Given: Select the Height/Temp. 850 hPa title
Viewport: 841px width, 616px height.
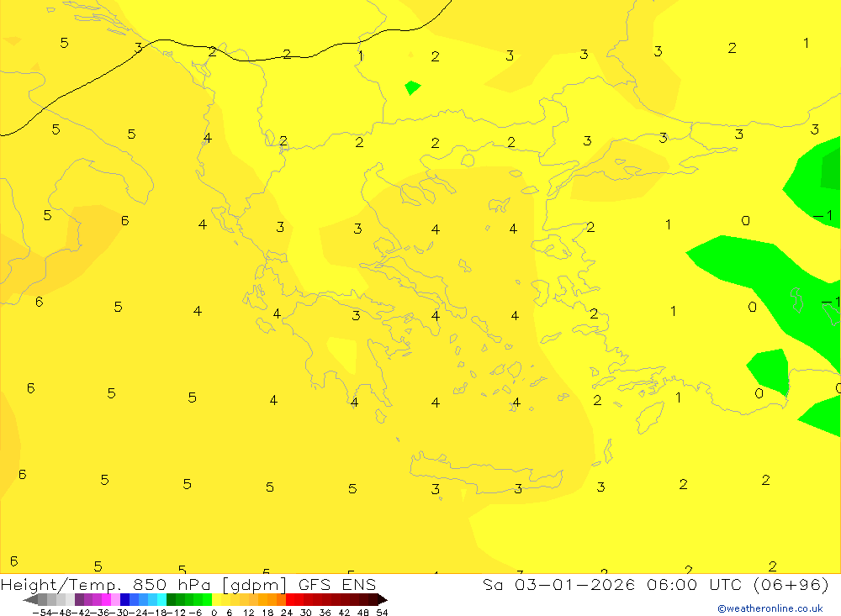Looking at the screenshot, I should click(x=106, y=585).
